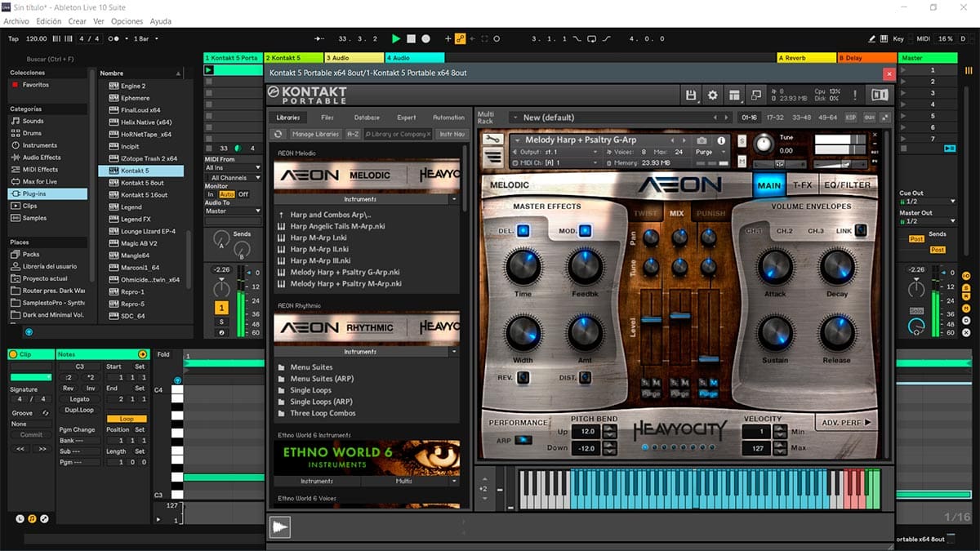980x551 pixels.
Task: Open Kontakt save/load disk icon
Action: [691, 95]
